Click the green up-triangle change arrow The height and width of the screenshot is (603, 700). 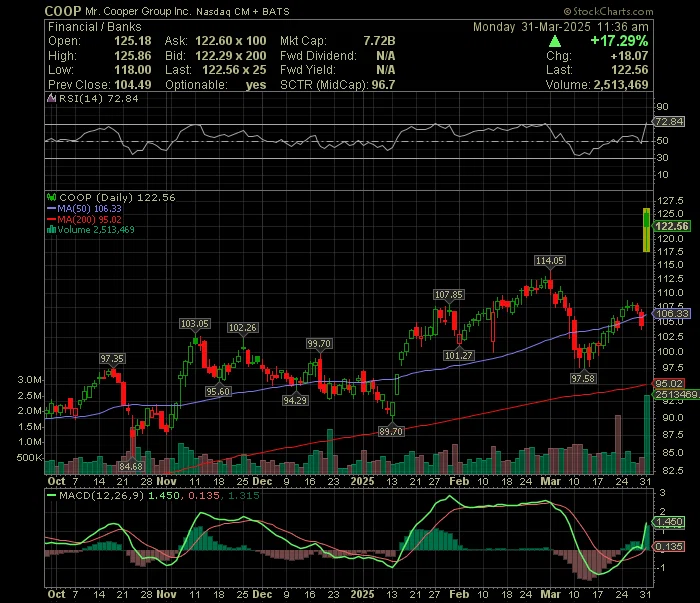(x=555, y=42)
